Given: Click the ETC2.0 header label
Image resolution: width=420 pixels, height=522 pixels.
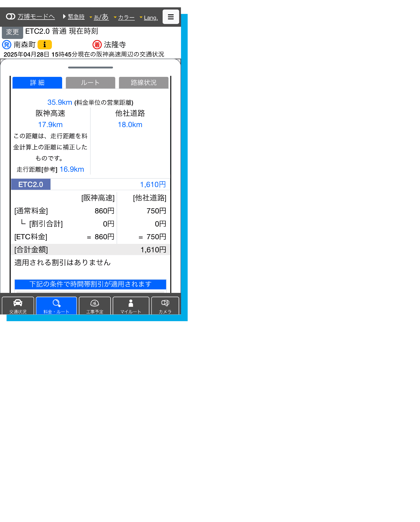Looking at the screenshot, I should [31, 184].
